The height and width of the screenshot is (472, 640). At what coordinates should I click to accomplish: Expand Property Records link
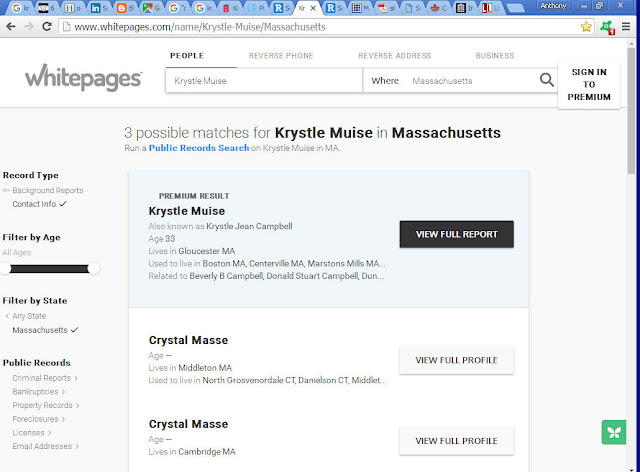point(46,405)
